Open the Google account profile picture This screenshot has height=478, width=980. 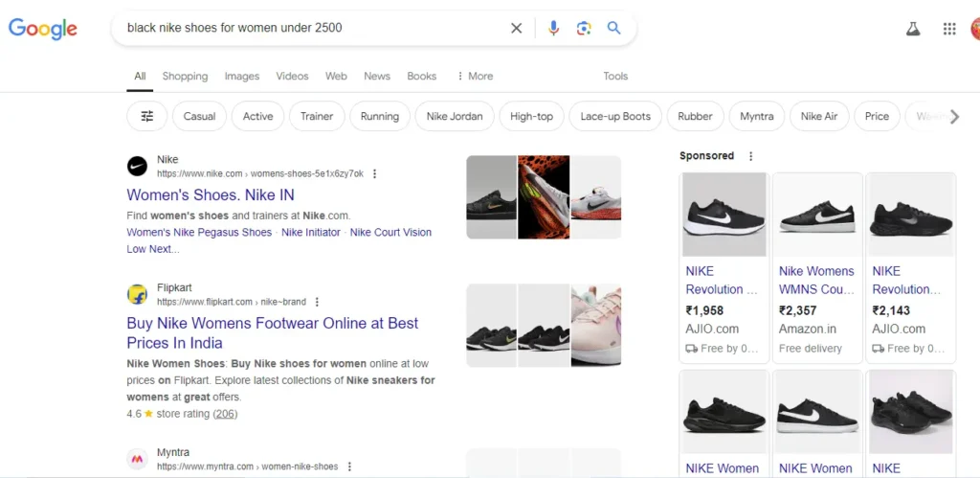click(975, 29)
